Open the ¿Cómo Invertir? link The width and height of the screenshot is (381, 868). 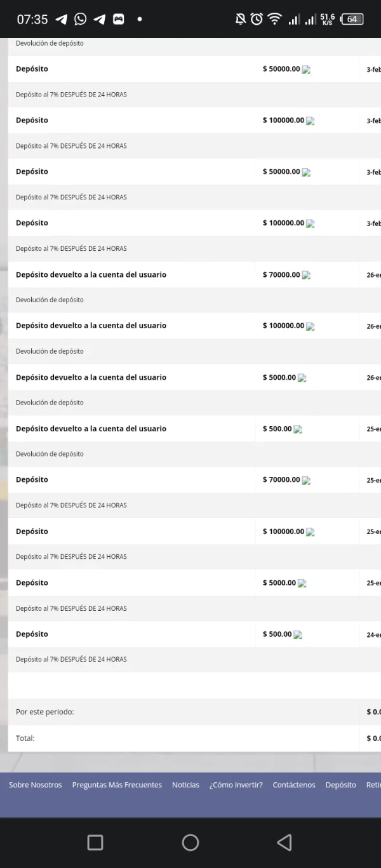[236, 785]
